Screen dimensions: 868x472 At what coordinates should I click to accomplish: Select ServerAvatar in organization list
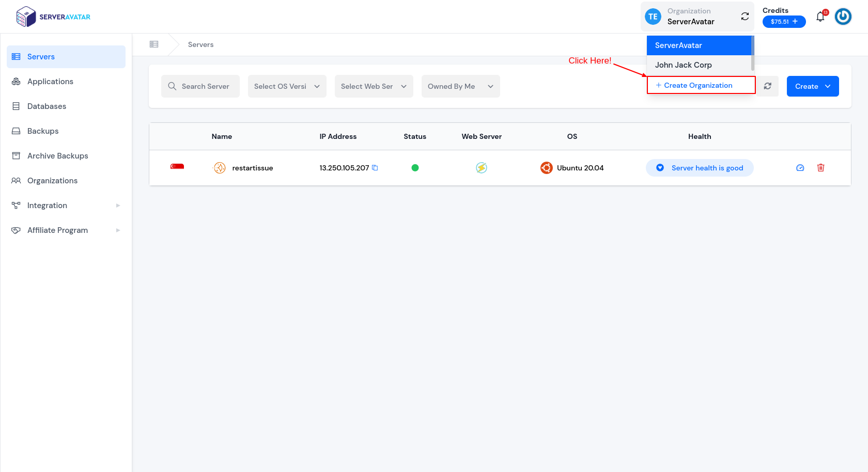(x=699, y=45)
